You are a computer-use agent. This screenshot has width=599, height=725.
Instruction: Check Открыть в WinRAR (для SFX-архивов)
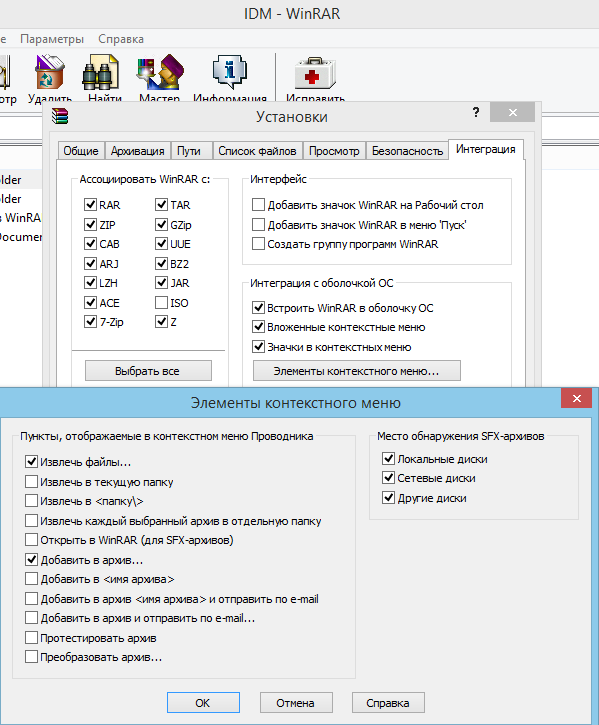tap(31, 540)
